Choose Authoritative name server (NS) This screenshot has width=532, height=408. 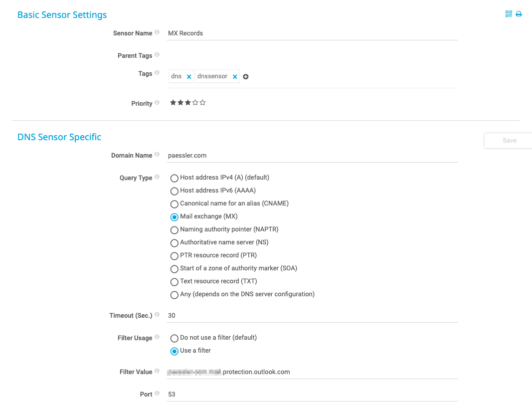(x=175, y=243)
